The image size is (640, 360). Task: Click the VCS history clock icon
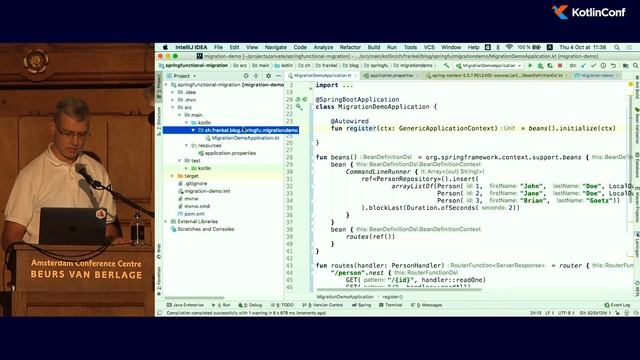pyautogui.click(x=603, y=65)
